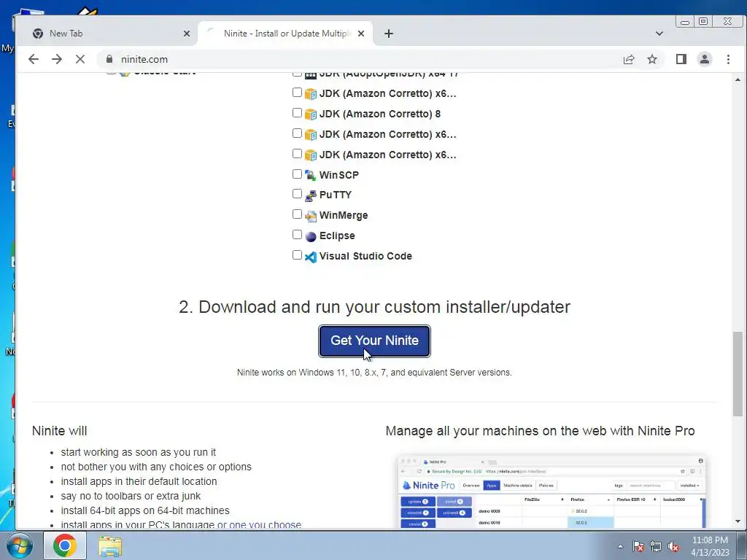747x560 pixels.
Task: Click the Visual Studio Code icon
Action: coord(311,257)
